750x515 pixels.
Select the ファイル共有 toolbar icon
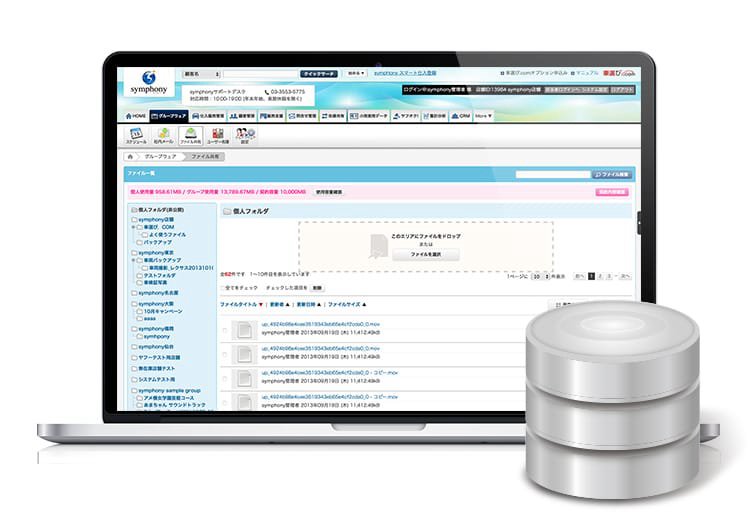pos(191,136)
